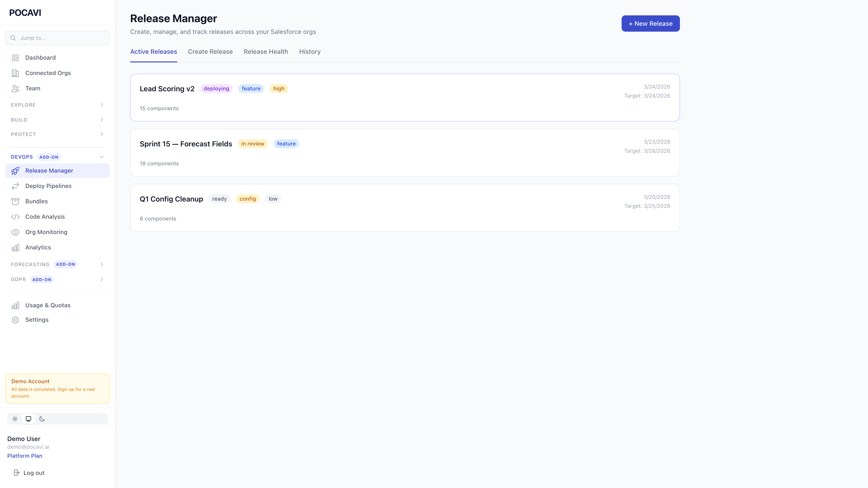Click the 15 components text
868x488 pixels.
click(159, 108)
